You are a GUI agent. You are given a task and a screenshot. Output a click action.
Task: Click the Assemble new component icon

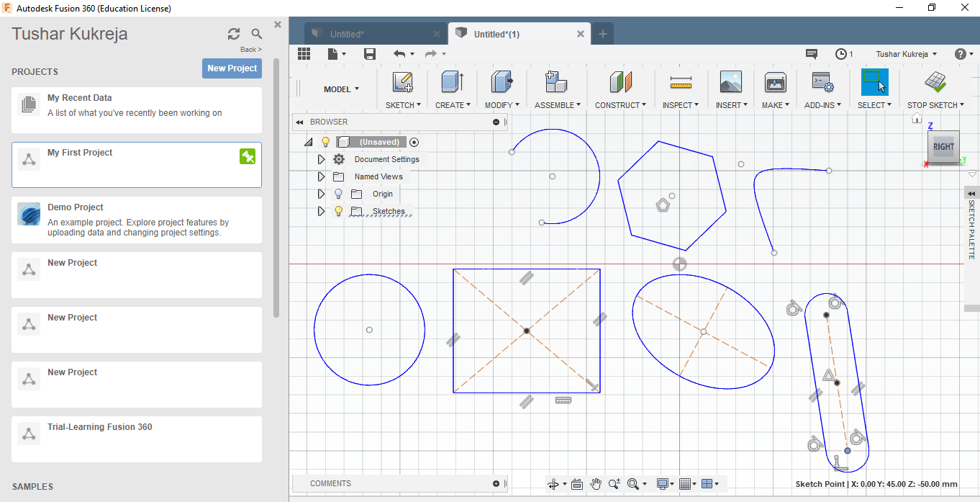tap(555, 82)
